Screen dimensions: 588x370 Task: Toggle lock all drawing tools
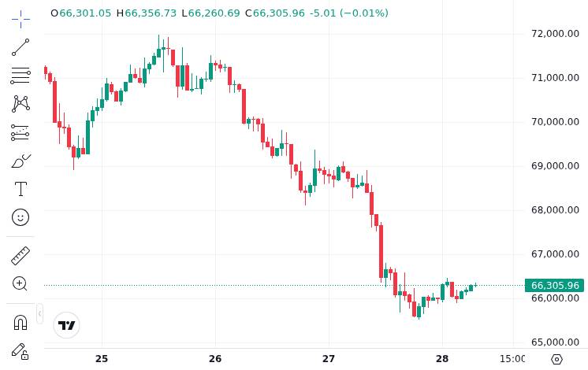click(x=20, y=351)
